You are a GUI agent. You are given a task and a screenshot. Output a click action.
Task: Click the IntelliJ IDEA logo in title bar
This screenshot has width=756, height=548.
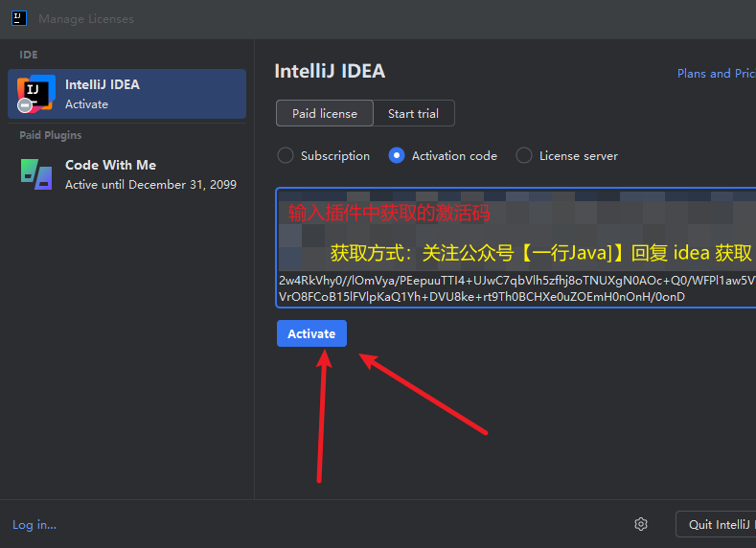(19, 18)
